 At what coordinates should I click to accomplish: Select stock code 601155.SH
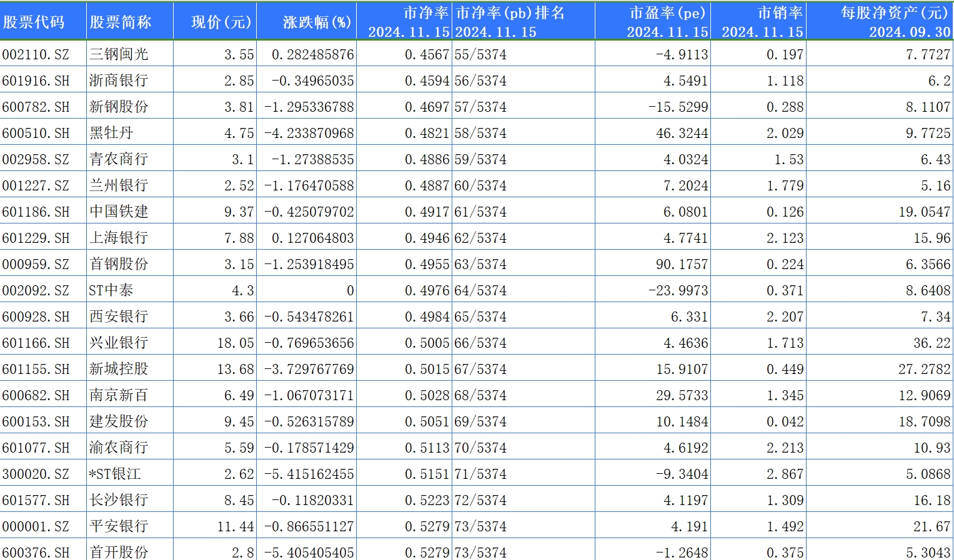click(x=36, y=370)
